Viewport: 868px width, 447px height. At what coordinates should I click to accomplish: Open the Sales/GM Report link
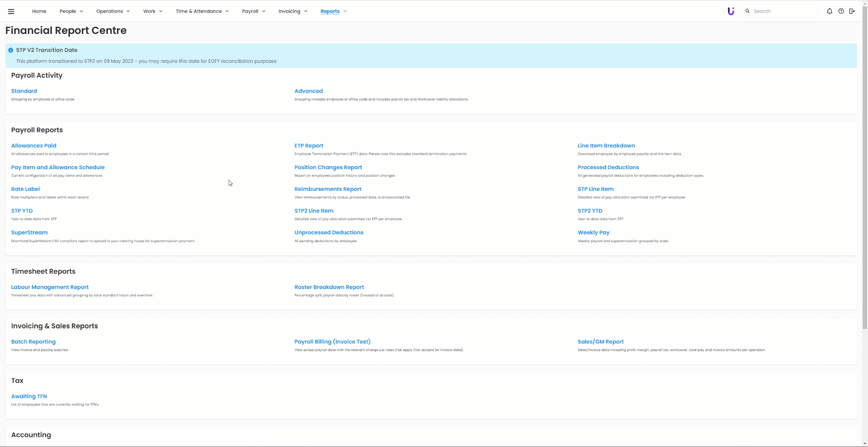coord(600,342)
